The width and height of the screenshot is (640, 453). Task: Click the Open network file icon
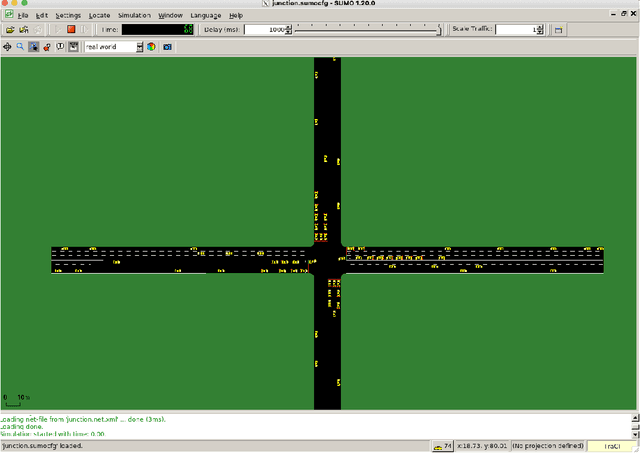coord(23,30)
